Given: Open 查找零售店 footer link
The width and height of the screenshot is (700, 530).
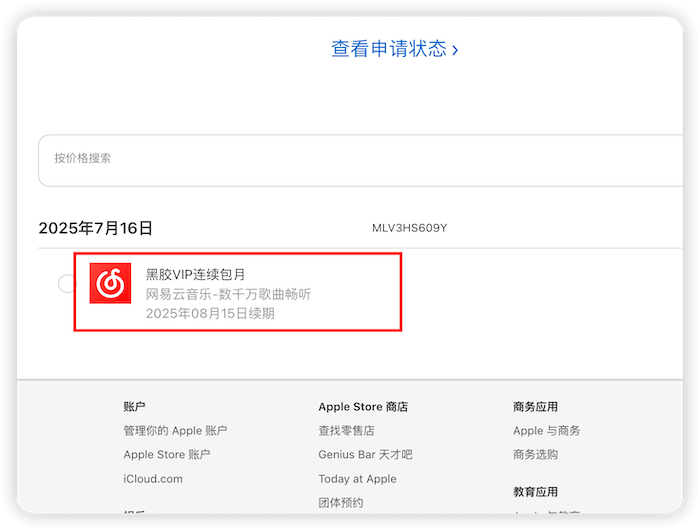Looking at the screenshot, I should click(x=346, y=430).
